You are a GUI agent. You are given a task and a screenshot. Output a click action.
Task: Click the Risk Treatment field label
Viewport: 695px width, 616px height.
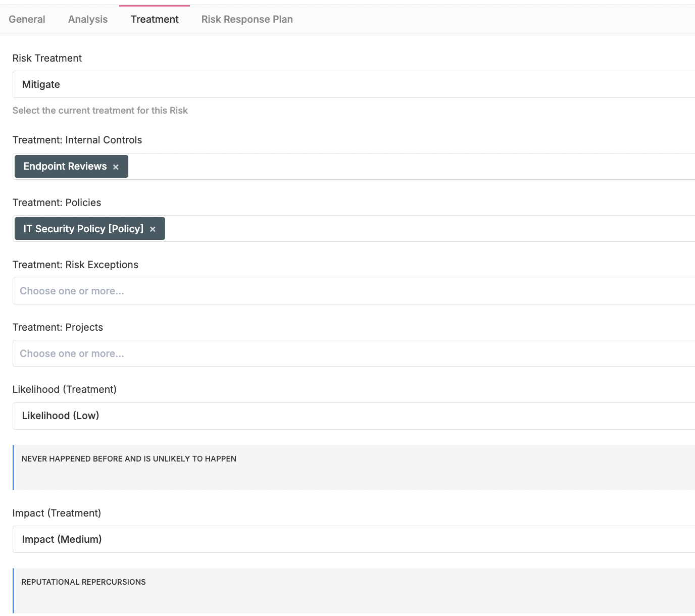47,58
